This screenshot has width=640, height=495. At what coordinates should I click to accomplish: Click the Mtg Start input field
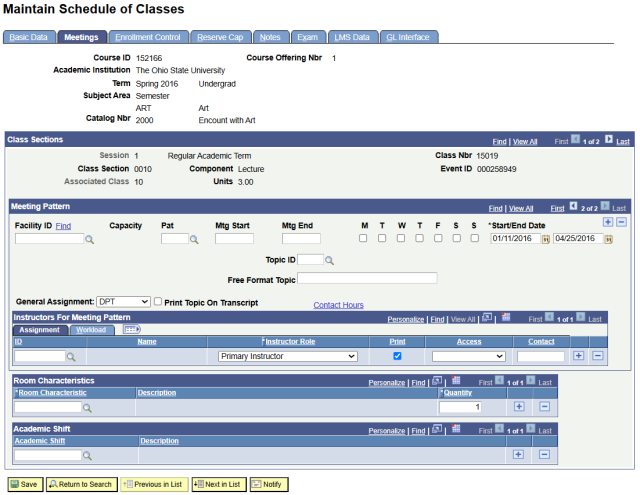[234, 239]
